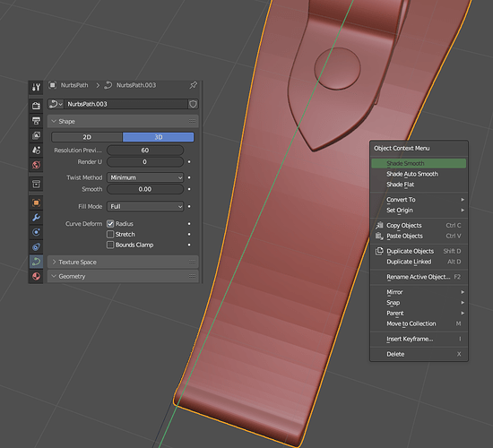Collapse the Shape panel
Viewport: 493px width, 448px height.
point(54,121)
